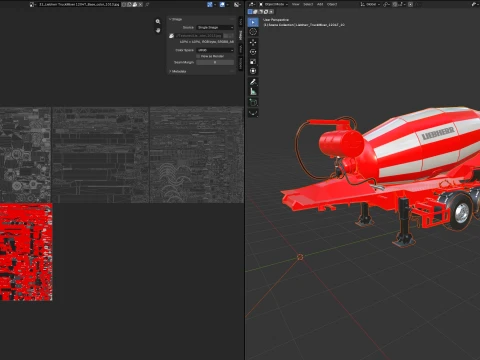Activate the Select Box tool
The image size is (480, 360).
coord(253,22)
